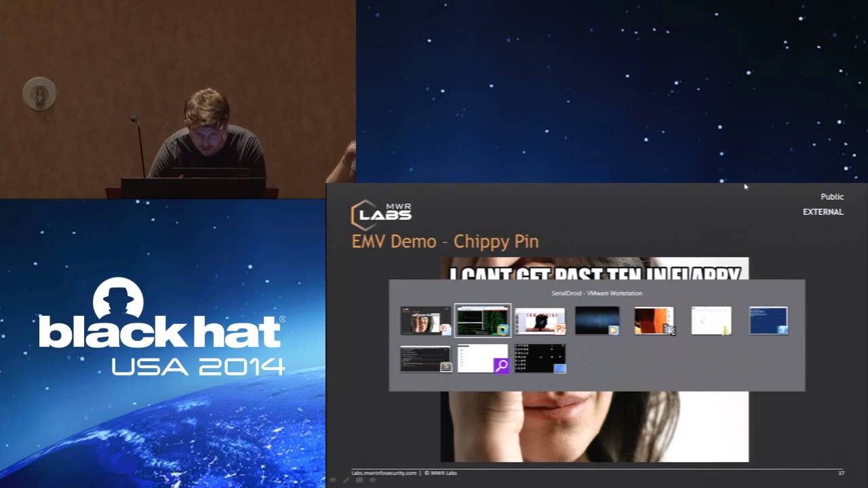
Task: Switch to SerialDroid VMware Workstation thumbnail
Action: (x=482, y=321)
